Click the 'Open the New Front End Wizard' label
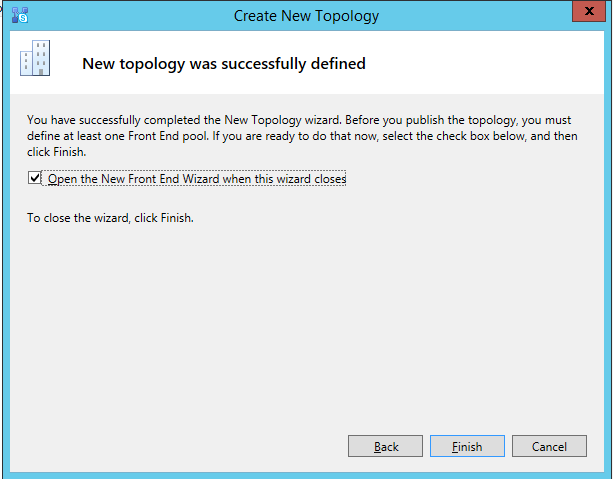 point(196,179)
